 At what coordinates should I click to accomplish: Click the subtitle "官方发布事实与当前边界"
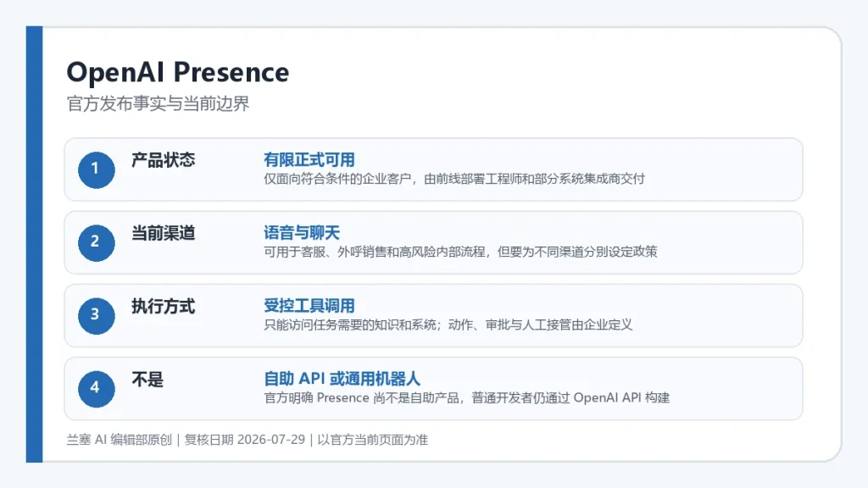159,103
